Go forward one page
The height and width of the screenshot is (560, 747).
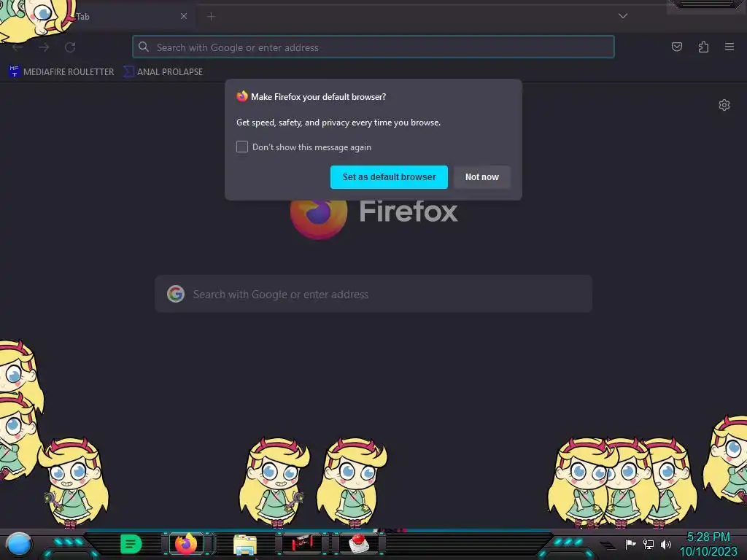[44, 47]
